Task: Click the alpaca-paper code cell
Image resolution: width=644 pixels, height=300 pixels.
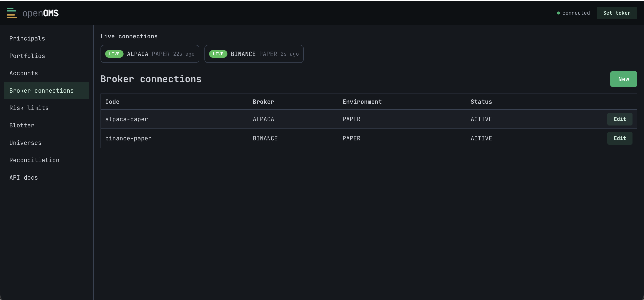Action: 126,119
